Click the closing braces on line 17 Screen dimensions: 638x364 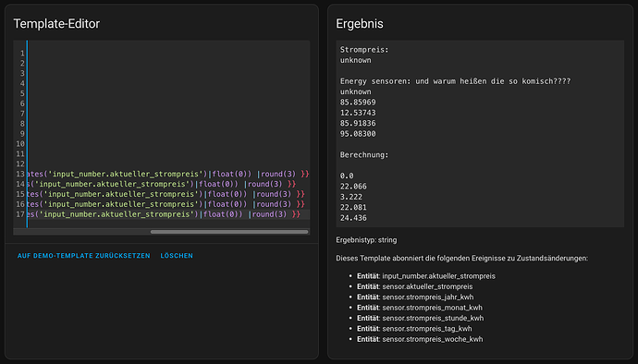pyautogui.click(x=296, y=214)
